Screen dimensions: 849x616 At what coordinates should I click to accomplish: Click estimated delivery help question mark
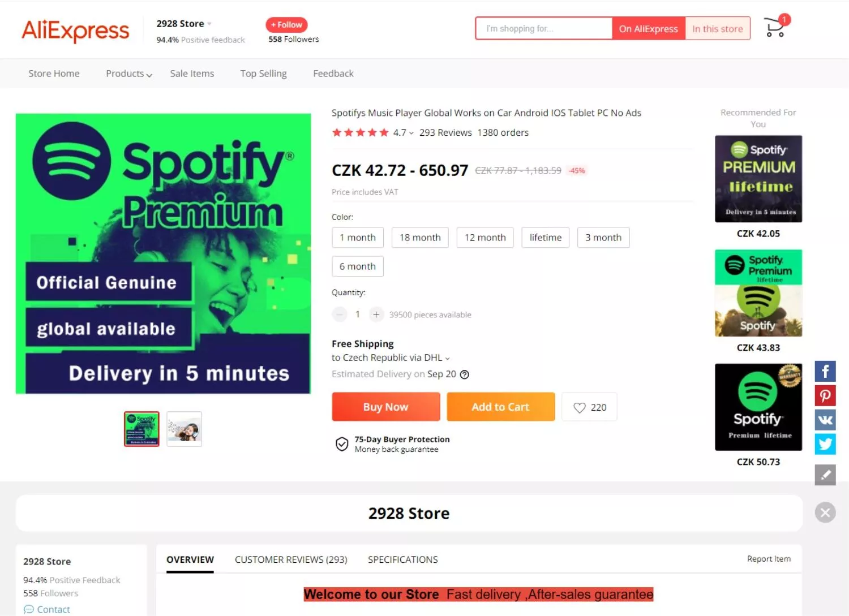[x=465, y=374]
